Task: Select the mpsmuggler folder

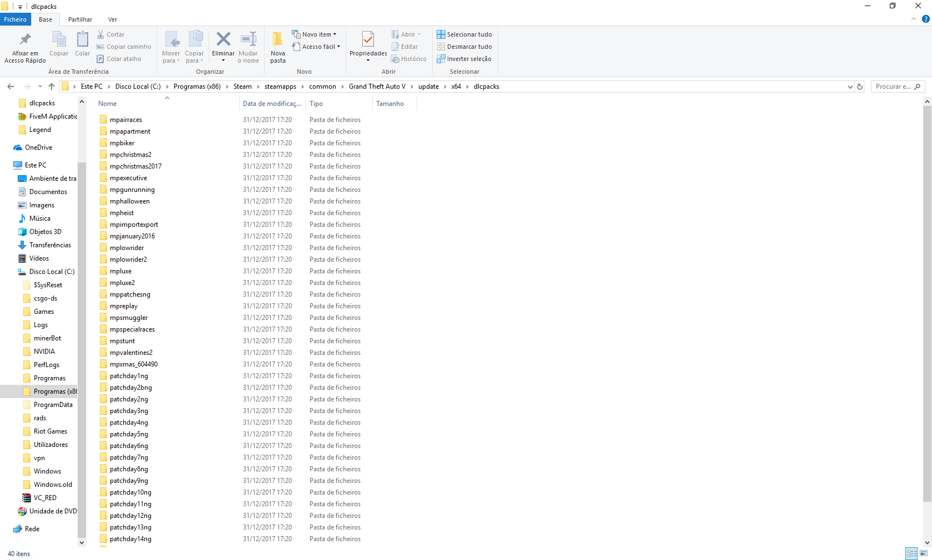Action: click(129, 318)
